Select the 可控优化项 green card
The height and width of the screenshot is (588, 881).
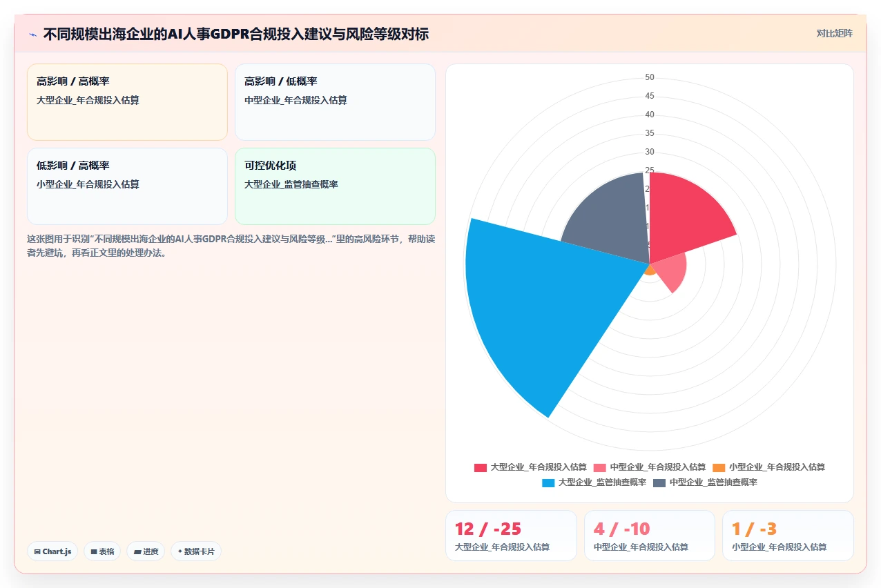pos(335,186)
